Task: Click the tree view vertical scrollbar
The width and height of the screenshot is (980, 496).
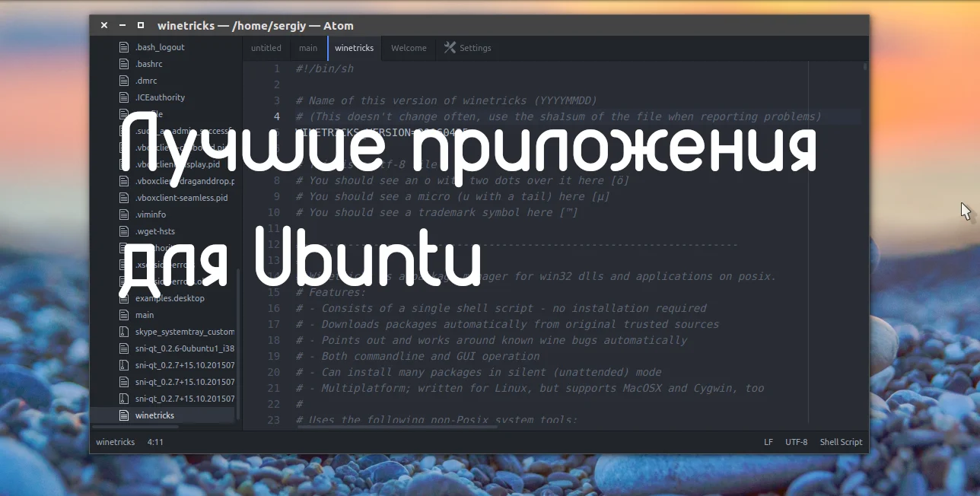Action: 239,344
